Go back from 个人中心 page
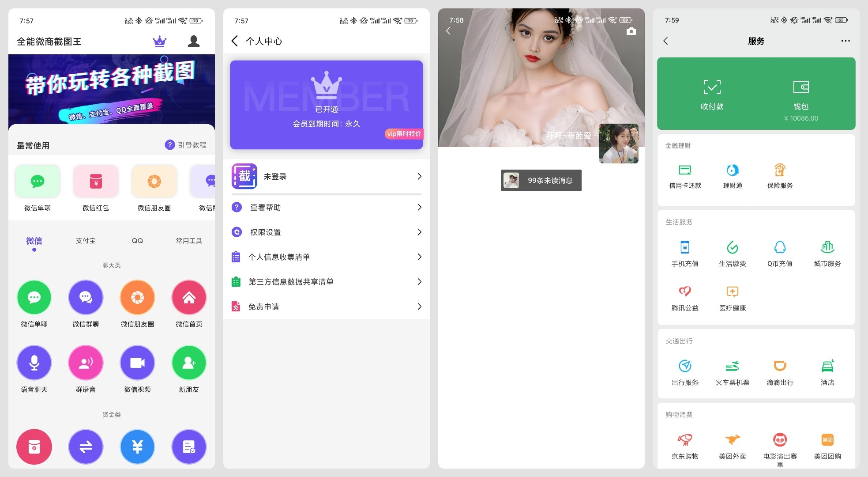The height and width of the screenshot is (477, 868). [x=235, y=41]
